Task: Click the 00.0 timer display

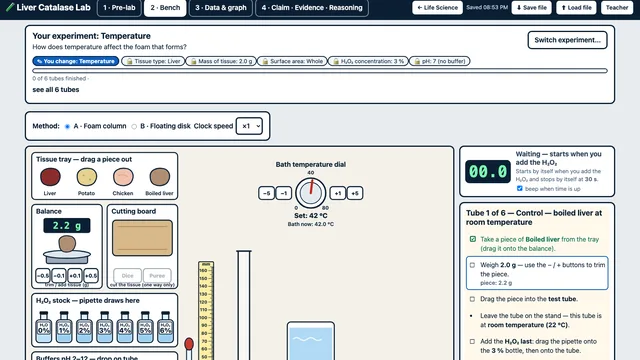Action: coord(488,171)
